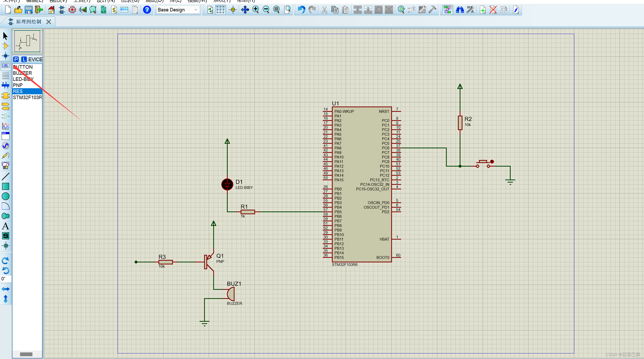Select the Junction dot mode tool

click(x=5, y=56)
